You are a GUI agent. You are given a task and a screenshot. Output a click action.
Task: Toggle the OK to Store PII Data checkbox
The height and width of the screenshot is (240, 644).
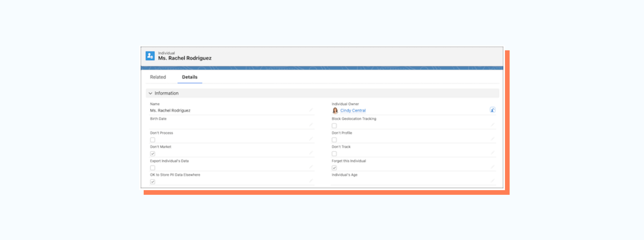pyautogui.click(x=153, y=182)
